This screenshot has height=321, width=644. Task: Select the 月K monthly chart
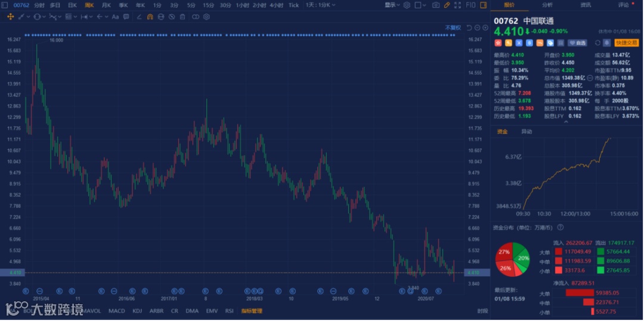(x=106, y=5)
